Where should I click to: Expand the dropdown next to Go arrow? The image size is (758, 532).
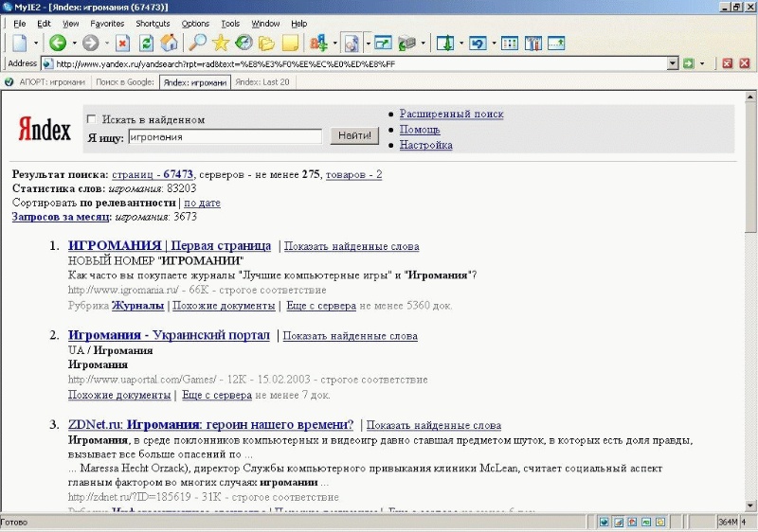pyautogui.click(x=702, y=63)
